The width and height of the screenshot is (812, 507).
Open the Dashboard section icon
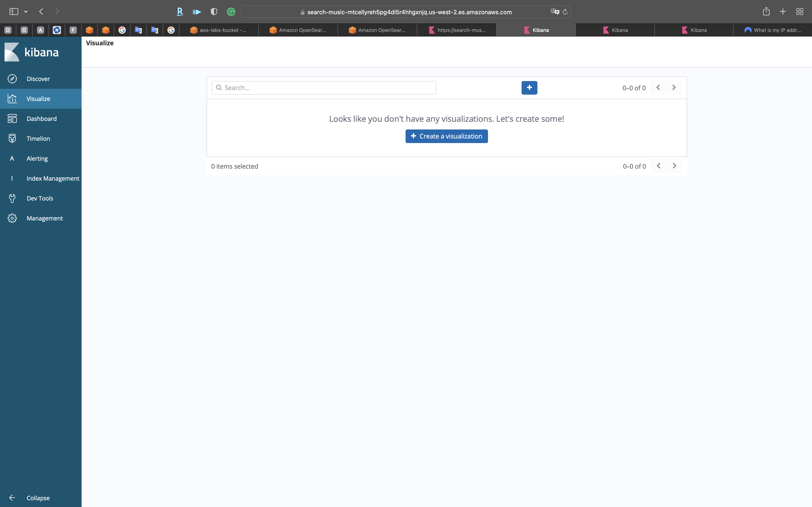tap(12, 119)
